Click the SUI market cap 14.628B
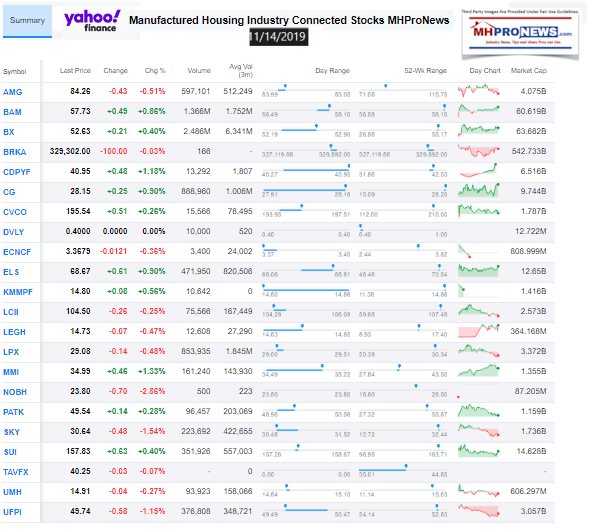589x532 pixels. tap(531, 451)
